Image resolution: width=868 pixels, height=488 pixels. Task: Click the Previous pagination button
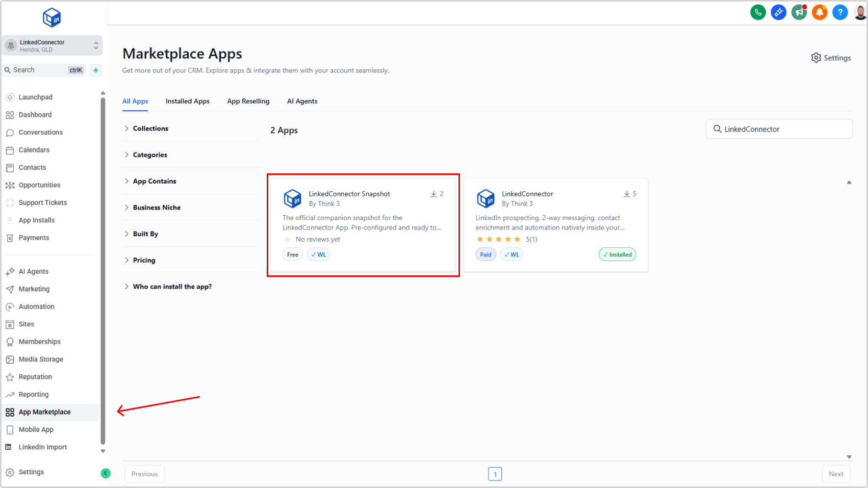[144, 474]
